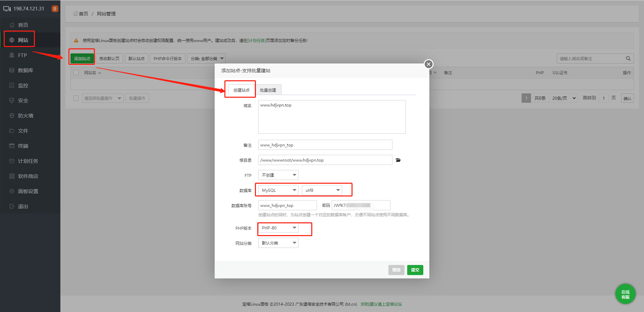Click the PHP column header
This screenshot has width=644, height=312.
[540, 73]
